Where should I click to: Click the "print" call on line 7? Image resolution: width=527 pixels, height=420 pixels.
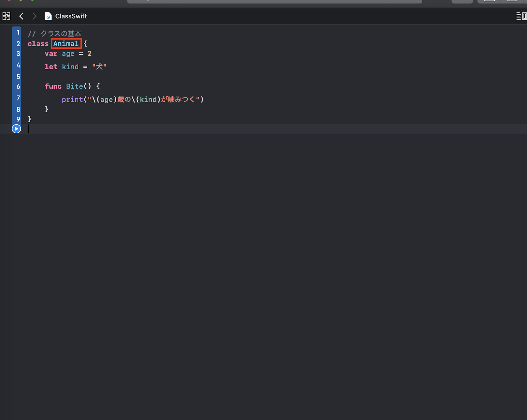pyautogui.click(x=72, y=99)
